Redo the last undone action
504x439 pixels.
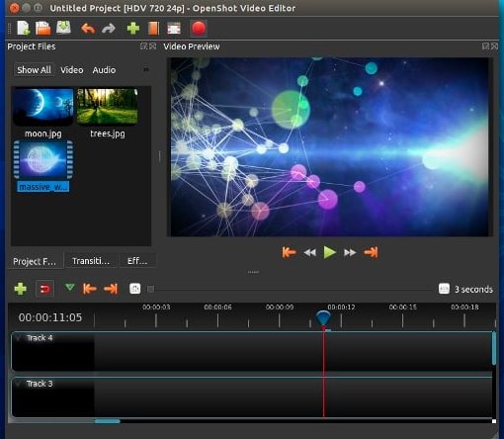(109, 29)
